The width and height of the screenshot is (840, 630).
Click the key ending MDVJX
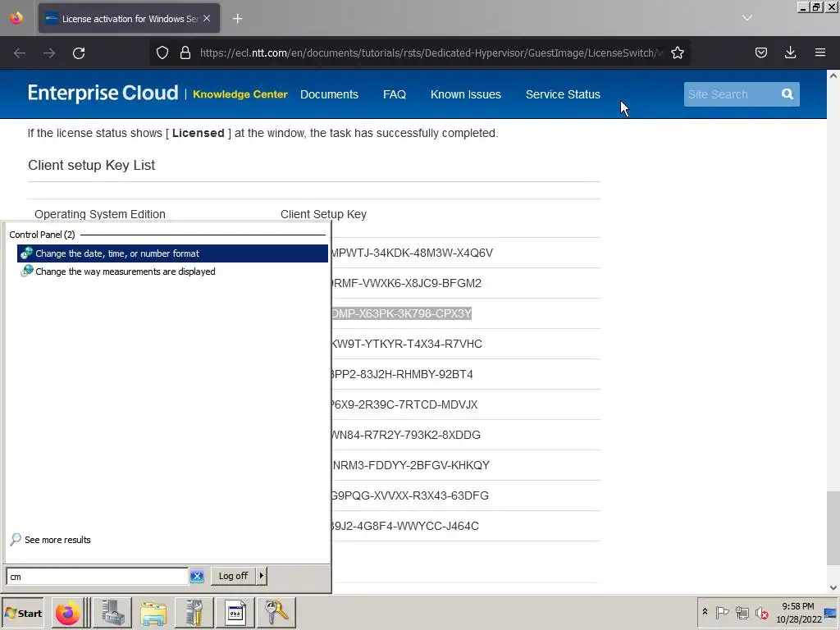[x=404, y=404]
